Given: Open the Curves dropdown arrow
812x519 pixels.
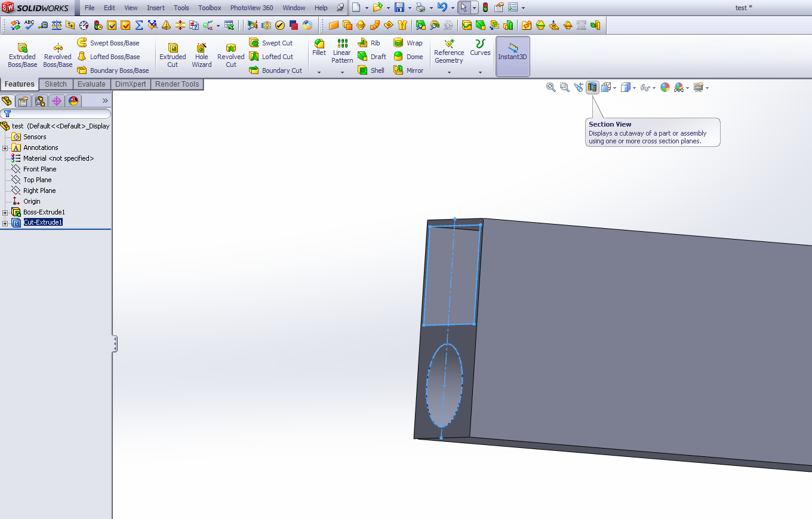Looking at the screenshot, I should (x=480, y=73).
